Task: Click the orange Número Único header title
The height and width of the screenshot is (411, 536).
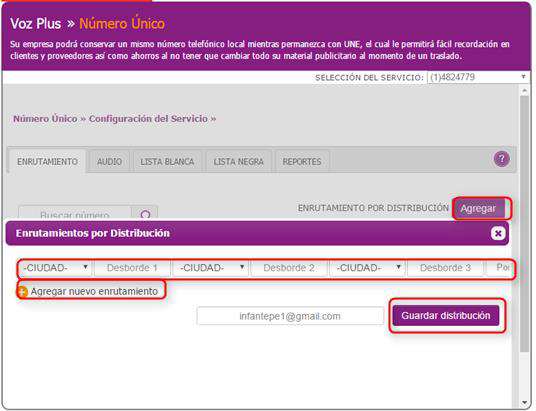Action: [122, 24]
